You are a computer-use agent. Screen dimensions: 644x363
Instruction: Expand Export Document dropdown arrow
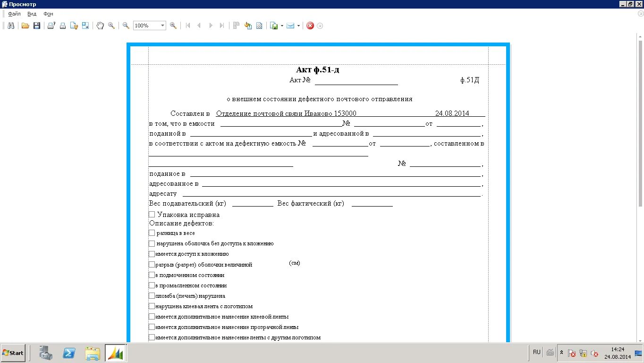[282, 26]
